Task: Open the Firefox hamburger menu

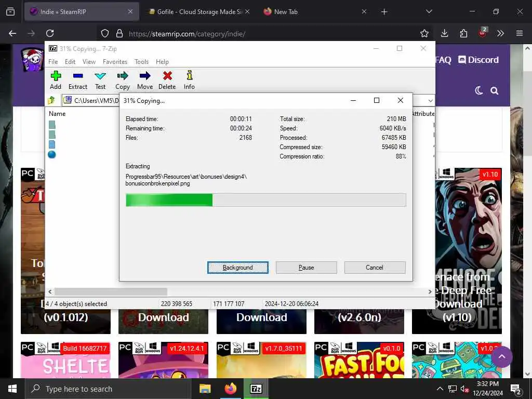Action: (520, 33)
